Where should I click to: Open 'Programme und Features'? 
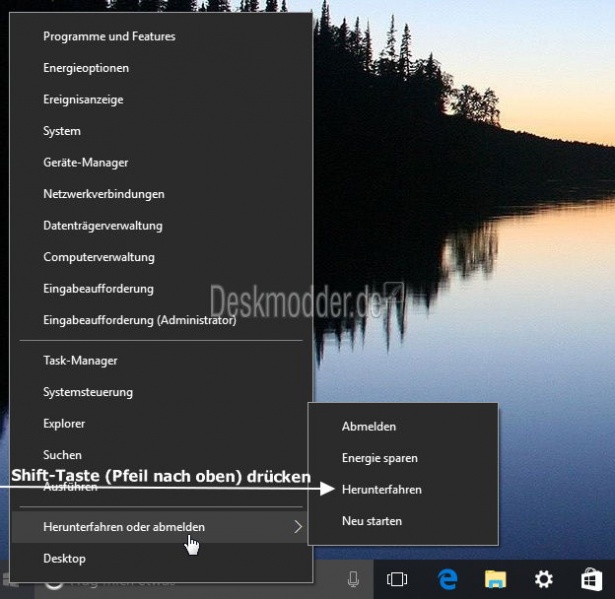(x=109, y=36)
